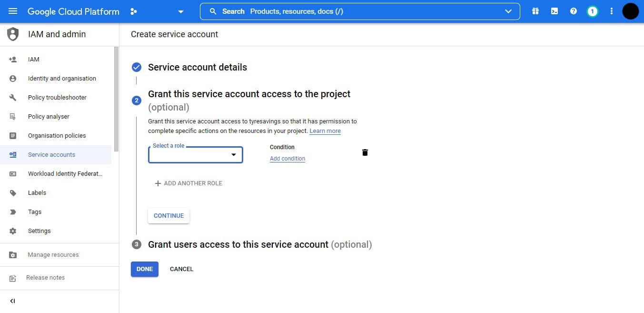Click the Add condition link
Screen dimensions: 644x313
pos(287,159)
